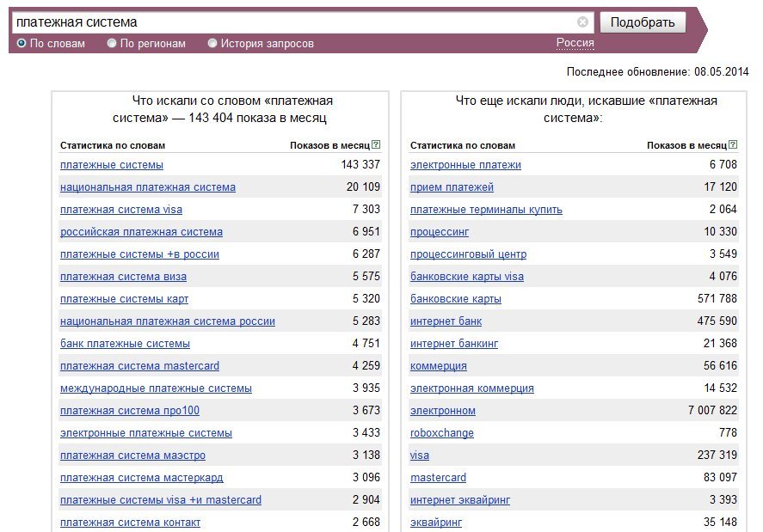Open the платежная система mastercard link
Image resolution: width=763 pixels, height=532 pixels.
139,365
